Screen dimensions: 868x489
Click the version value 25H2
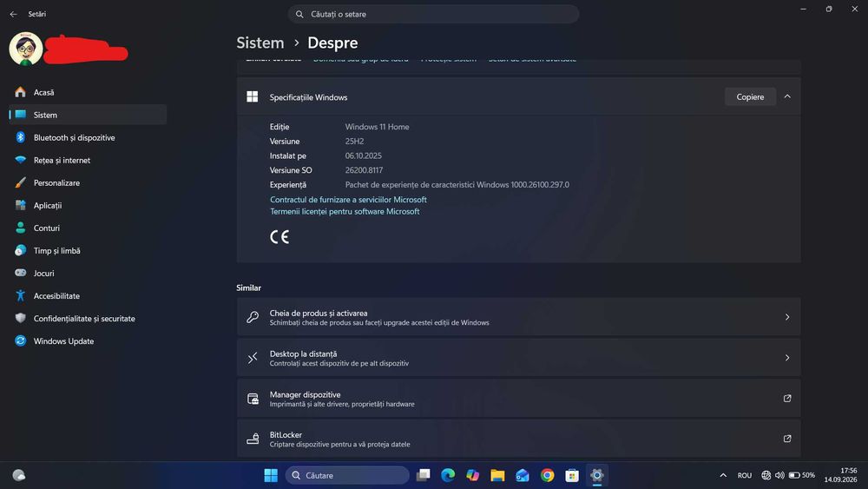354,142
